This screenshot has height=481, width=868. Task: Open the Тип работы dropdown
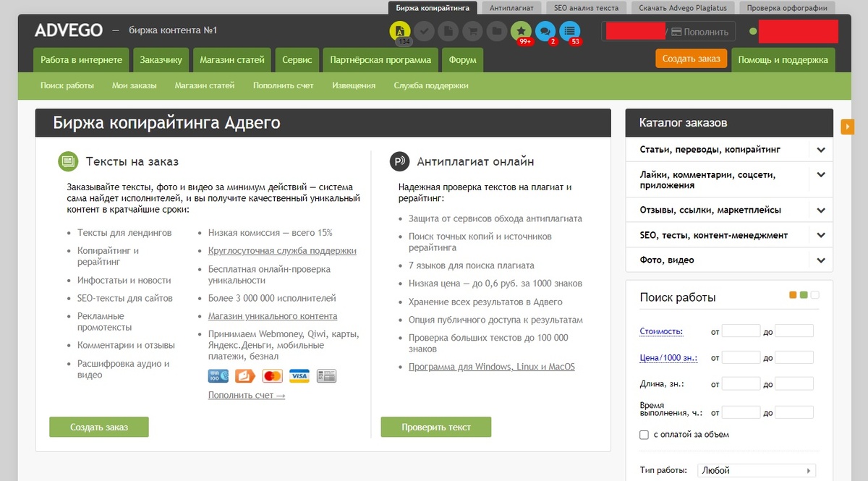(x=757, y=470)
